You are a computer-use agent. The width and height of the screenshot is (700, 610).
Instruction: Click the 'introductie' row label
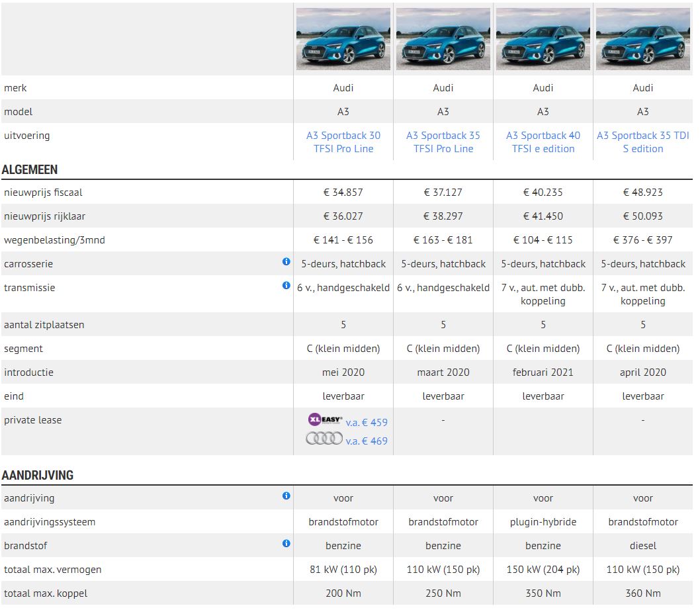(x=28, y=372)
